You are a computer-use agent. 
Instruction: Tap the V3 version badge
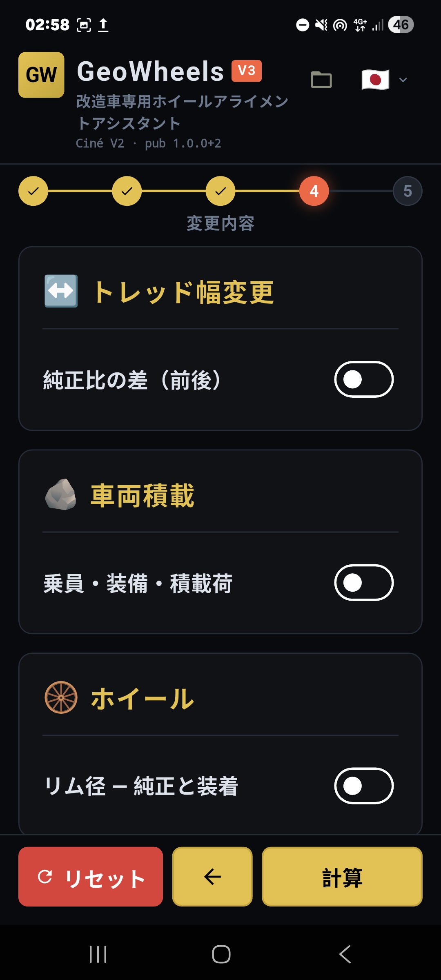[x=246, y=71]
